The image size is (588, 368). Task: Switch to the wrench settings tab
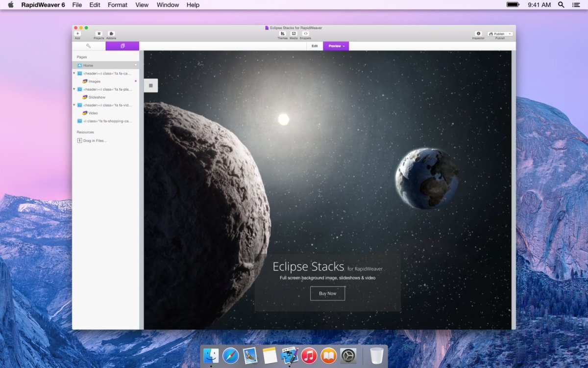[x=89, y=46]
